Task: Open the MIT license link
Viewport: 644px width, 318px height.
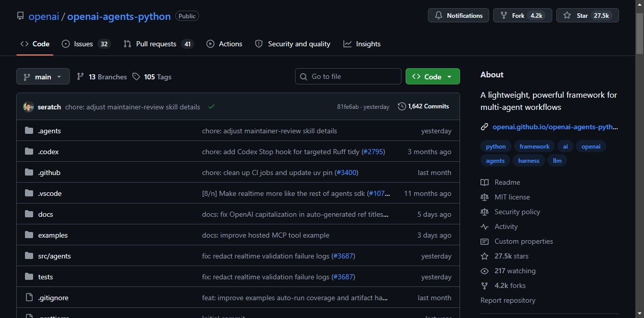Action: 512,197
